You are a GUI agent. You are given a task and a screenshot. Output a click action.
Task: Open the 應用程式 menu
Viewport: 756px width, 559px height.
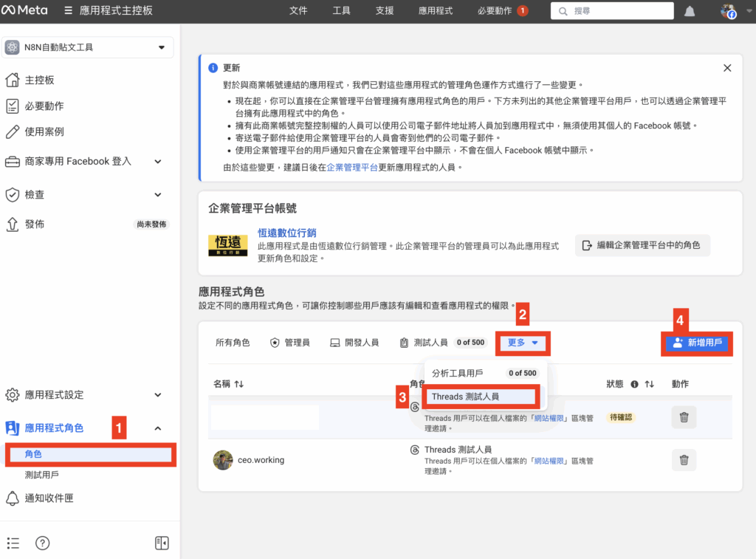436,10
